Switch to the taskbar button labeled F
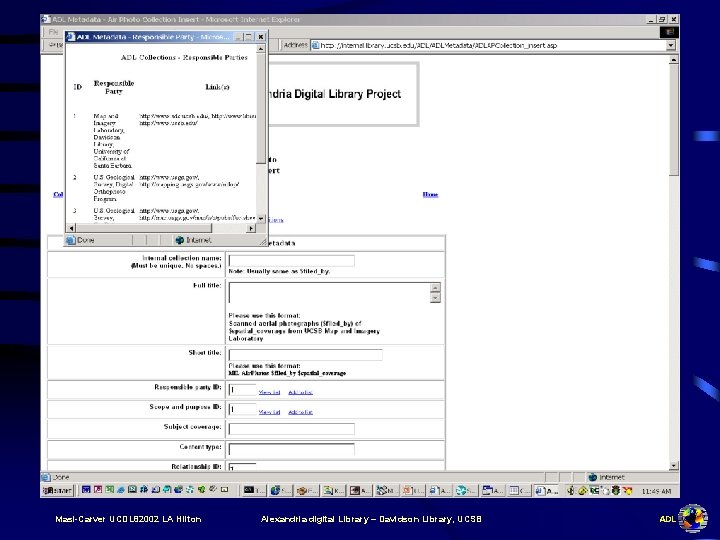720x540 pixels. tap(307, 490)
